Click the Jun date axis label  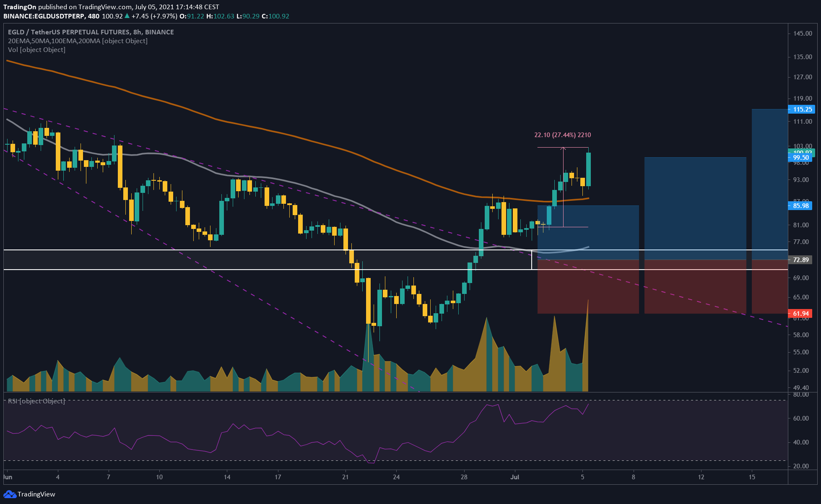(x=8, y=477)
